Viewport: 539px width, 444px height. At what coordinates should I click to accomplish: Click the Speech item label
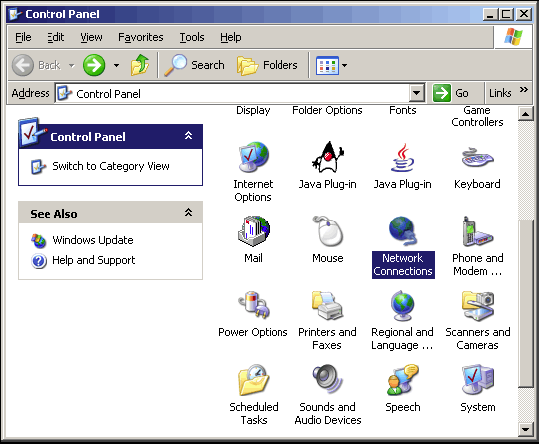pos(403,407)
